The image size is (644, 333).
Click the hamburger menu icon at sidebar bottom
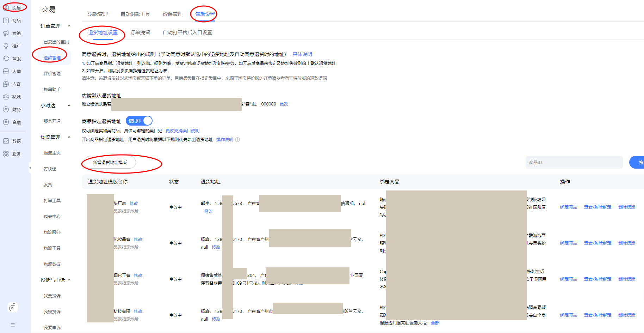(x=13, y=325)
